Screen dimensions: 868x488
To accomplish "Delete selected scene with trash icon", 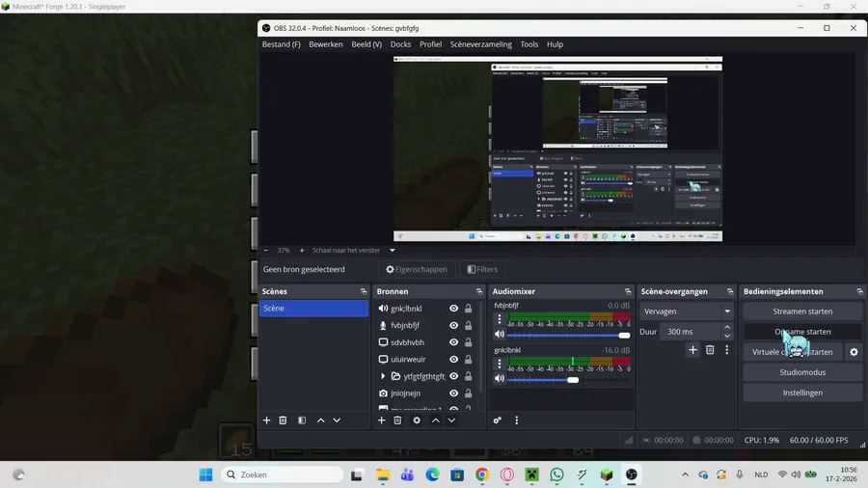I will (283, 420).
